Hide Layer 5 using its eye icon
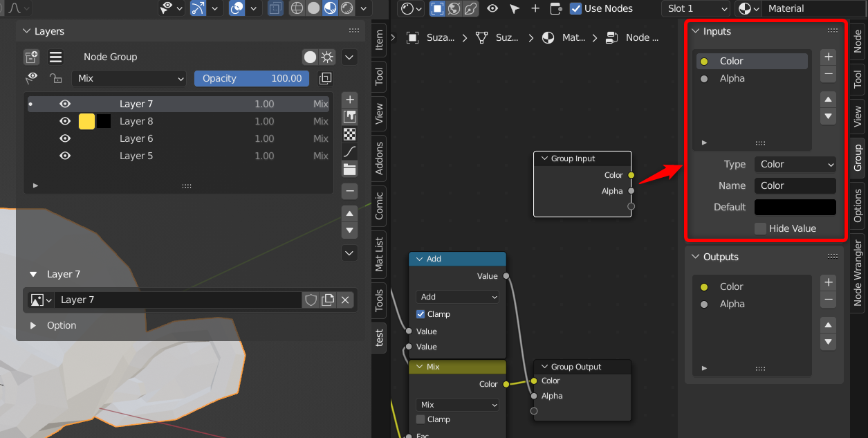The height and width of the screenshot is (438, 868). pos(65,156)
